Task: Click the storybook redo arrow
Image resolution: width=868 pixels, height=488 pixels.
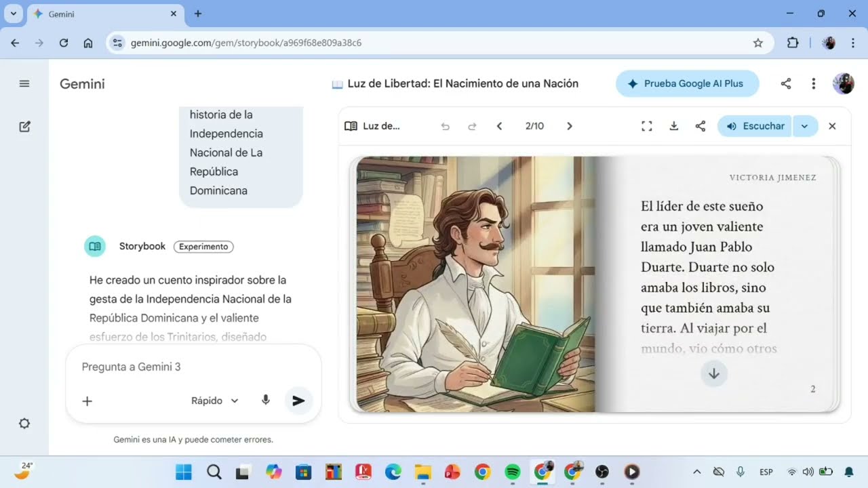Action: (x=473, y=126)
